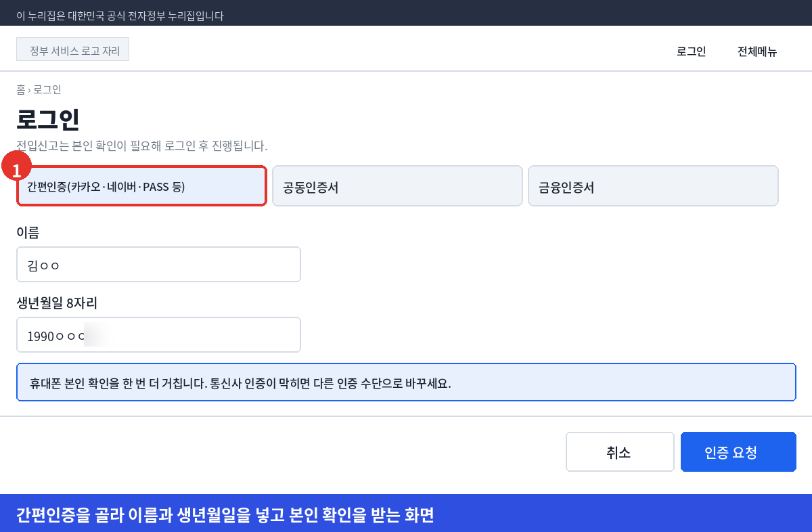This screenshot has height=532, width=812.
Task: Click the 전입신고는 본인 확인 description text
Action: click(x=142, y=146)
